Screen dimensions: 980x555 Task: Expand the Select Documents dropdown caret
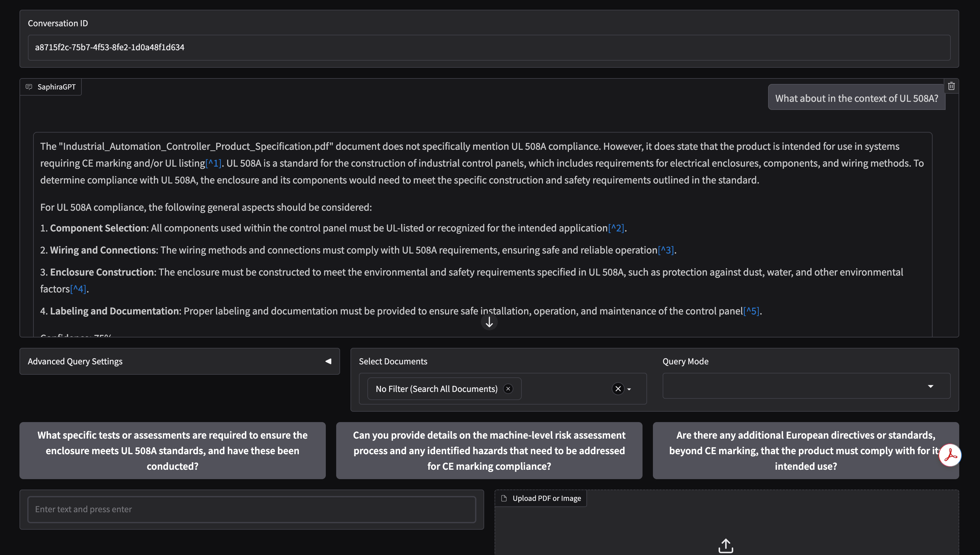click(629, 389)
